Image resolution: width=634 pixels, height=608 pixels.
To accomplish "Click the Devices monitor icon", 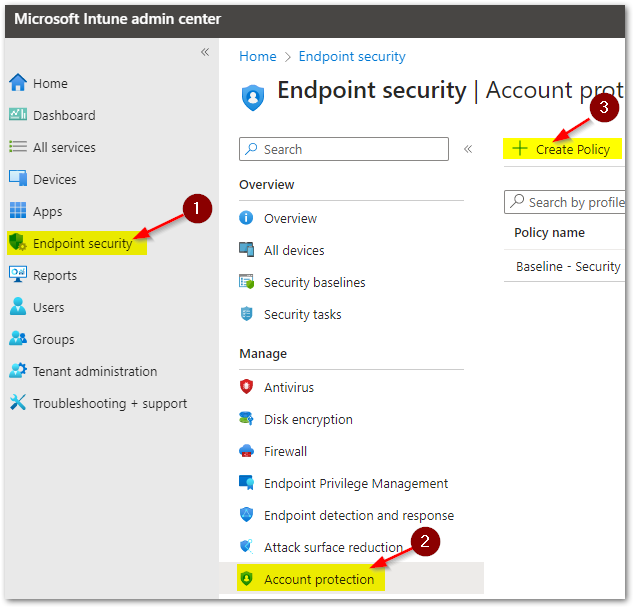I will tap(18, 178).
